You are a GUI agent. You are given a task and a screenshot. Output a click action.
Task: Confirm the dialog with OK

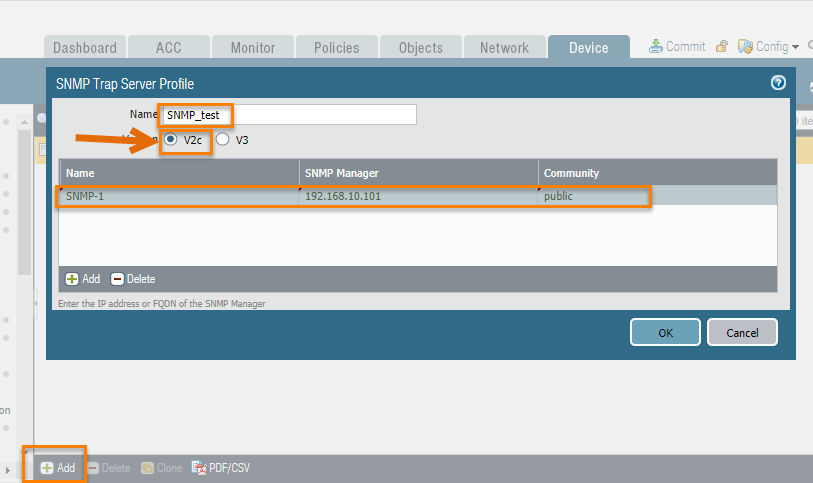click(665, 332)
